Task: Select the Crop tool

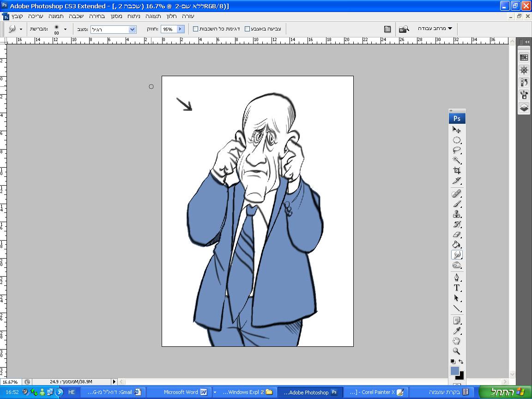Action: click(457, 170)
